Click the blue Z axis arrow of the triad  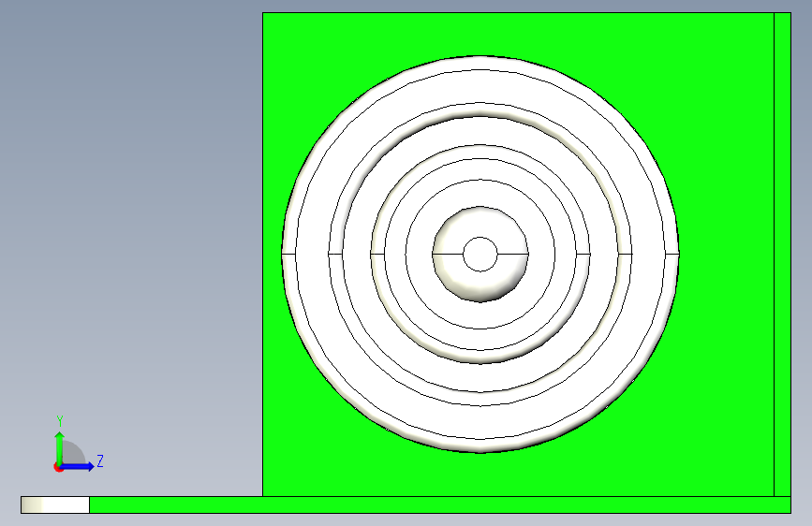click(x=78, y=466)
